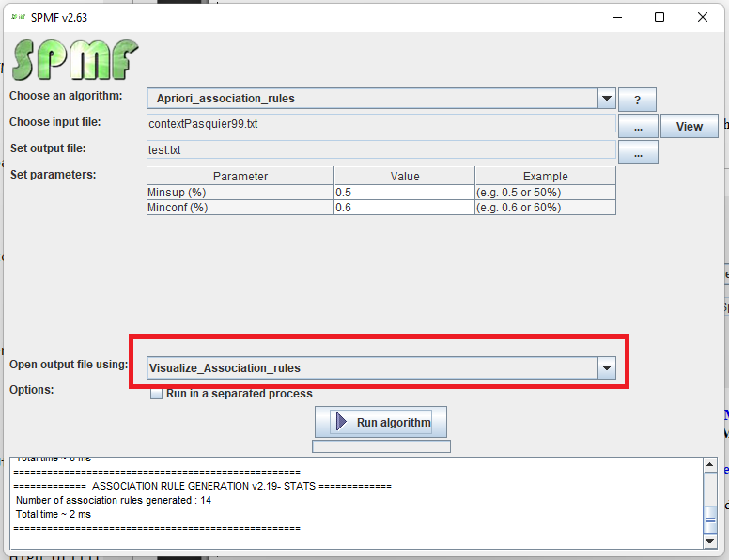Screen dimensions: 729x560
Task: Browse for output file using ellipsis button
Action: pos(637,152)
